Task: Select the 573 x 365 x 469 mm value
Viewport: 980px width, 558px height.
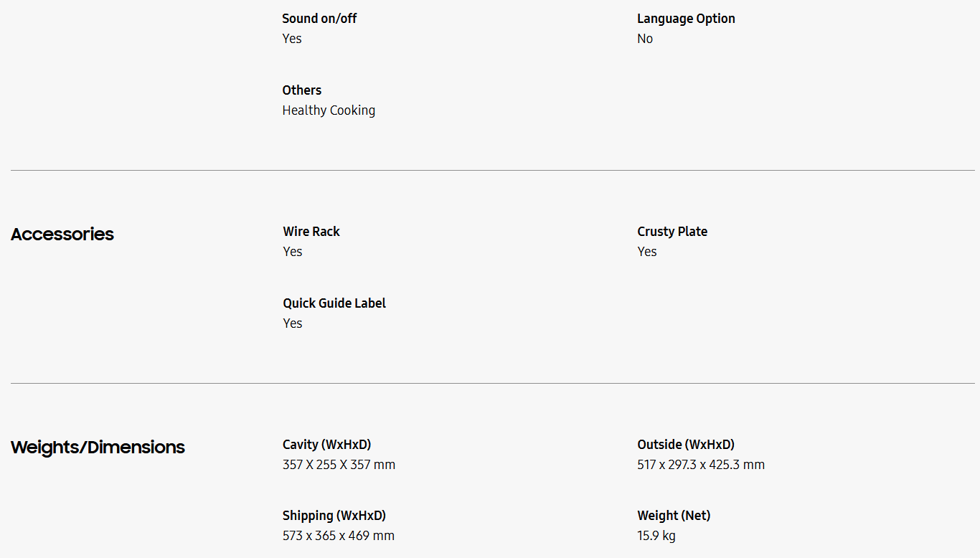Action: (339, 536)
